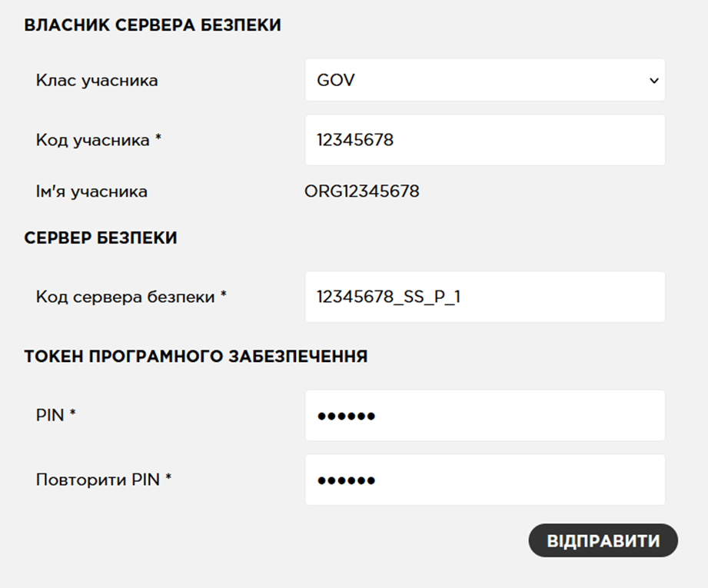Click the required asterisk after Код учасника
Viewport: 708px width, 588px height.
pos(158,139)
